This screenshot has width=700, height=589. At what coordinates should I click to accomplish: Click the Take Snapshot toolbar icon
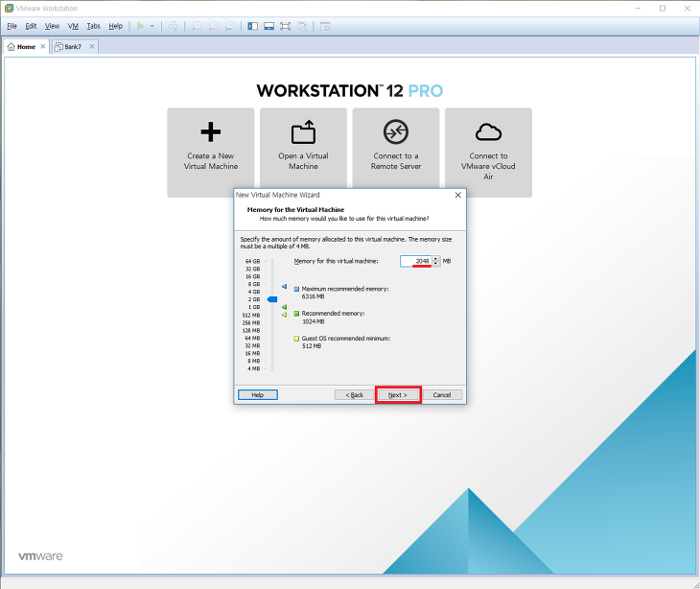pos(197,26)
